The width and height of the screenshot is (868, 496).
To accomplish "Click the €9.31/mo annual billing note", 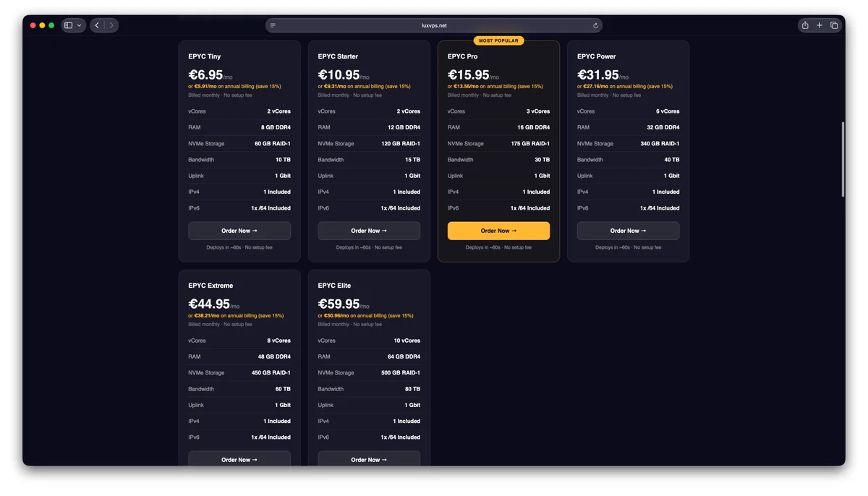I will point(365,87).
